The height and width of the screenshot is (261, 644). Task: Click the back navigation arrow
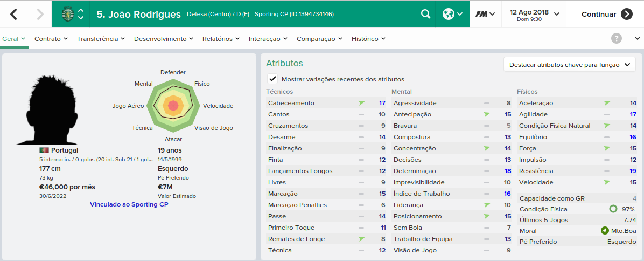coord(14,14)
